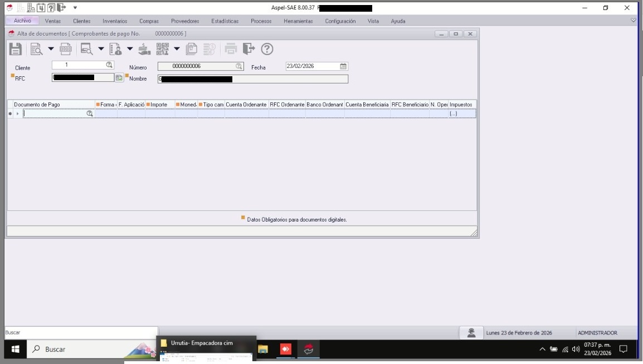This screenshot has height=364, width=643.
Task: Click the calendar 4 quick-access icon
Action: coord(41,7)
